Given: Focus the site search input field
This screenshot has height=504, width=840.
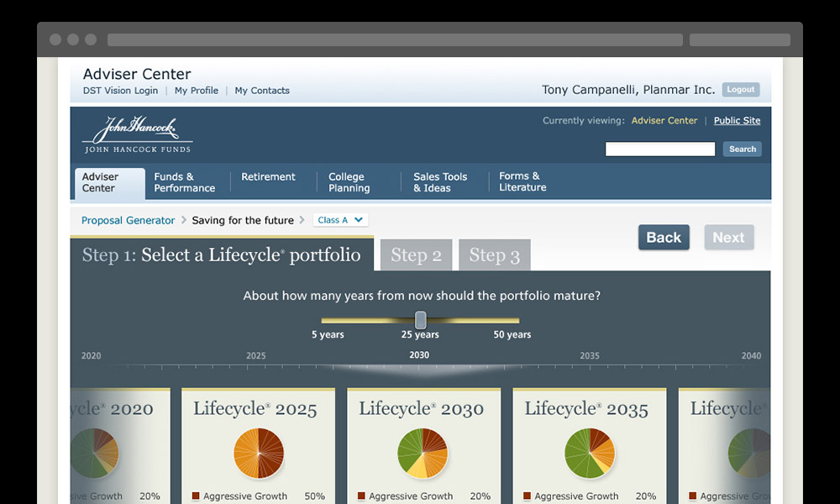Looking at the screenshot, I should click(660, 149).
